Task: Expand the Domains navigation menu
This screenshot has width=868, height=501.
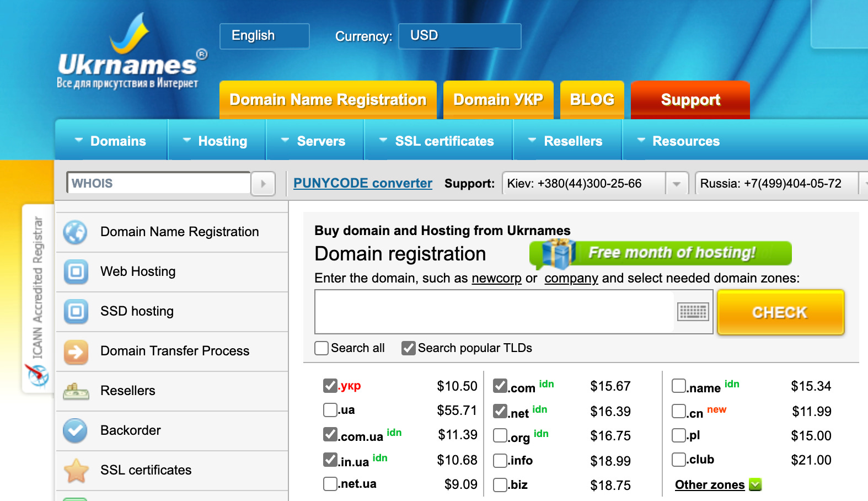Action: (x=111, y=141)
